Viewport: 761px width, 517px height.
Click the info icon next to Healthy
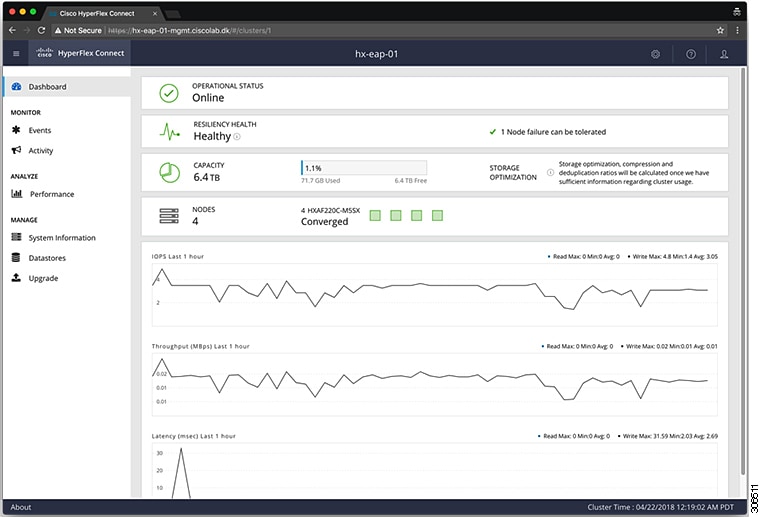coord(237,136)
